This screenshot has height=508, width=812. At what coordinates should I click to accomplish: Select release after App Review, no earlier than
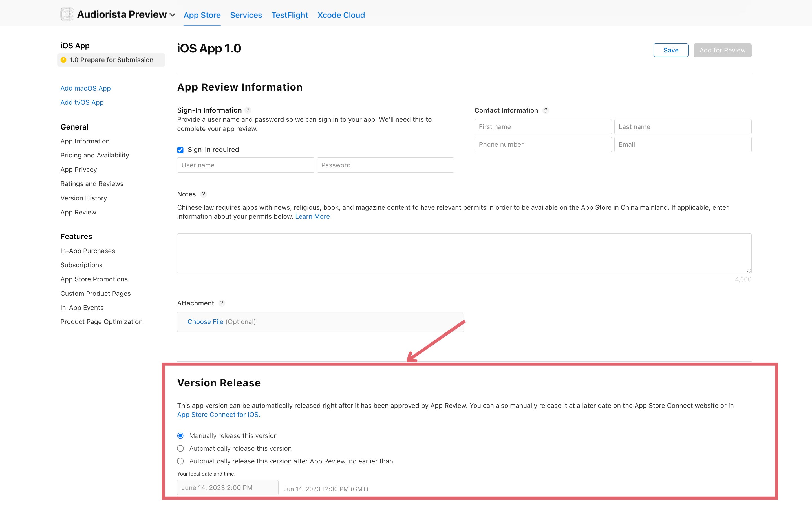180,461
